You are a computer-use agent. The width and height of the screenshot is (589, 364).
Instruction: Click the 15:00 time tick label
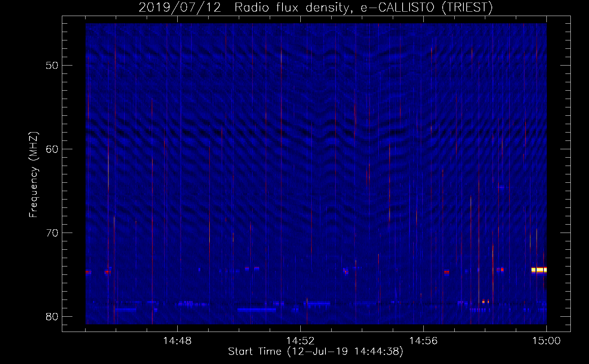click(546, 341)
